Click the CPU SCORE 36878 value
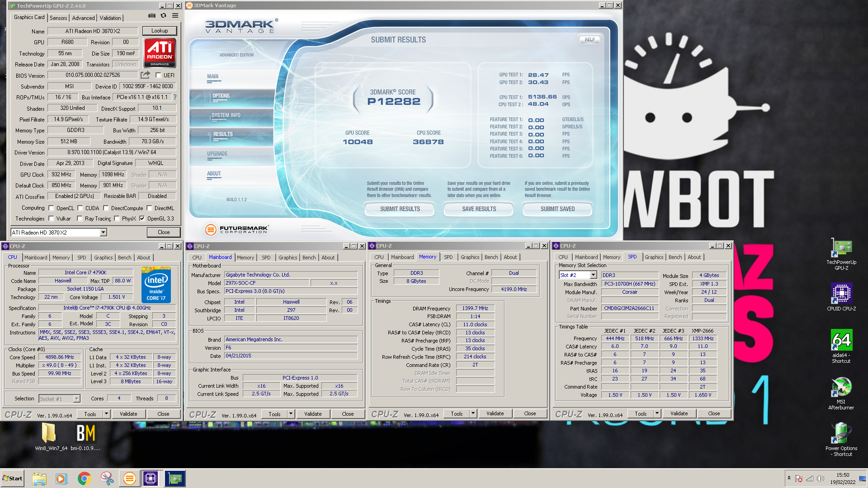The image size is (868, 488). point(428,142)
